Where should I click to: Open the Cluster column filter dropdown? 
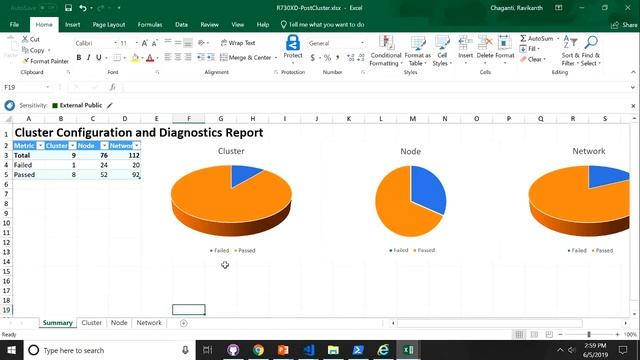click(x=72, y=146)
